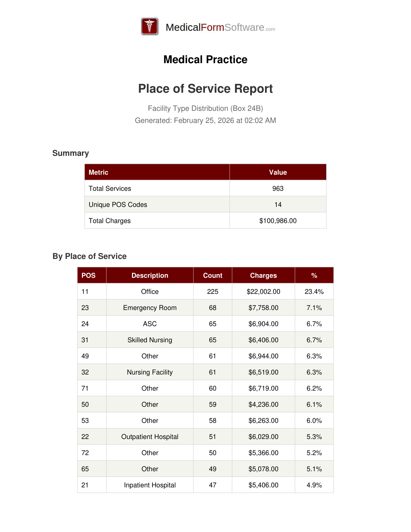Image resolution: width=411 pixels, height=532 pixels.
Task: Click the Metric column header
Action: 98,172
